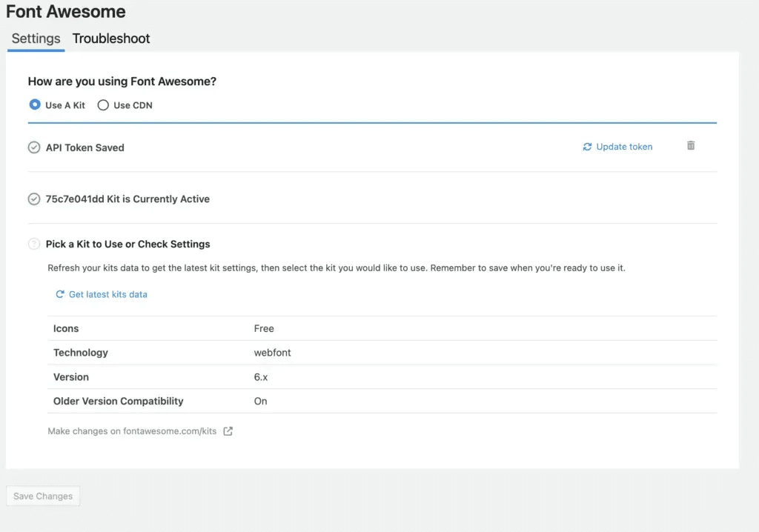Click the question mark icon beside Pick a Kit
This screenshot has height=532, width=759.
click(34, 244)
